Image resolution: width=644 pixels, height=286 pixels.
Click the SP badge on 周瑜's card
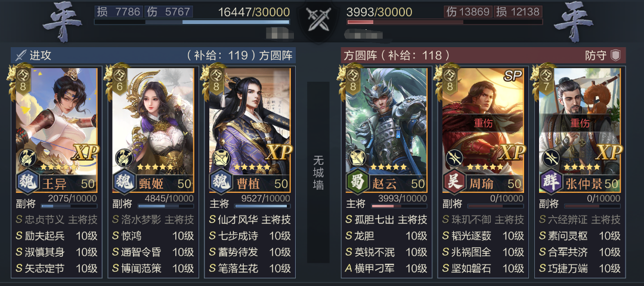click(x=512, y=76)
